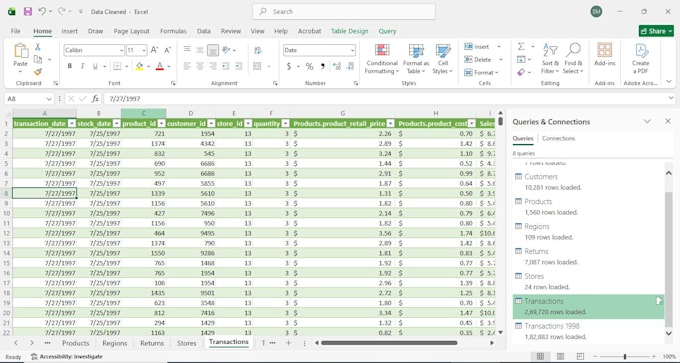Screen dimensions: 680x363
Task: Decrease font size with smaller A icon
Action: coord(167,50)
